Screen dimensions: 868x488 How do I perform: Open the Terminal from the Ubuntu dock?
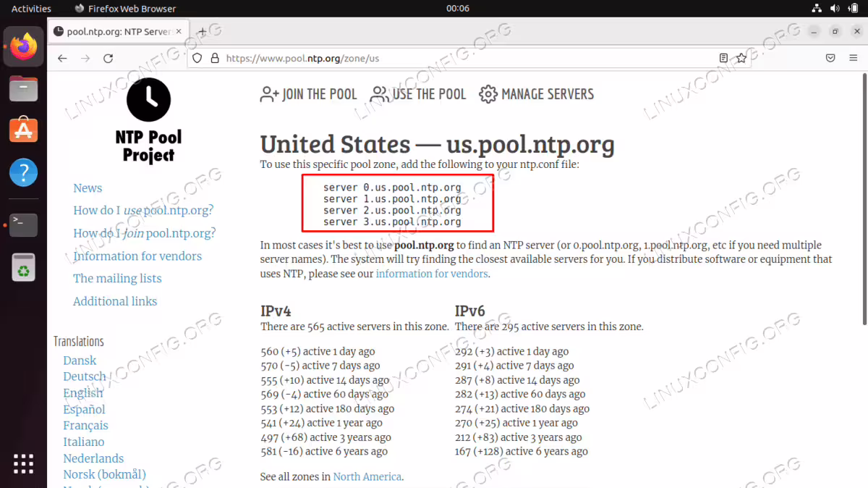(23, 224)
